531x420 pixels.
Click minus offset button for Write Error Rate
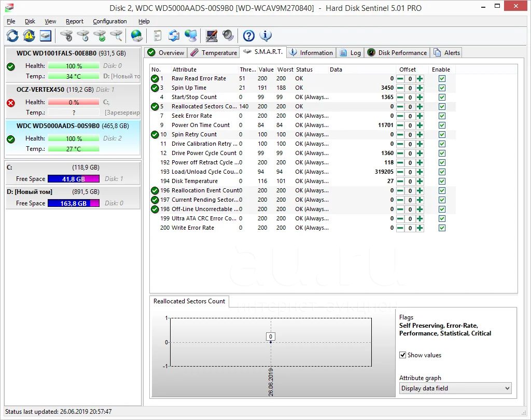pos(400,228)
